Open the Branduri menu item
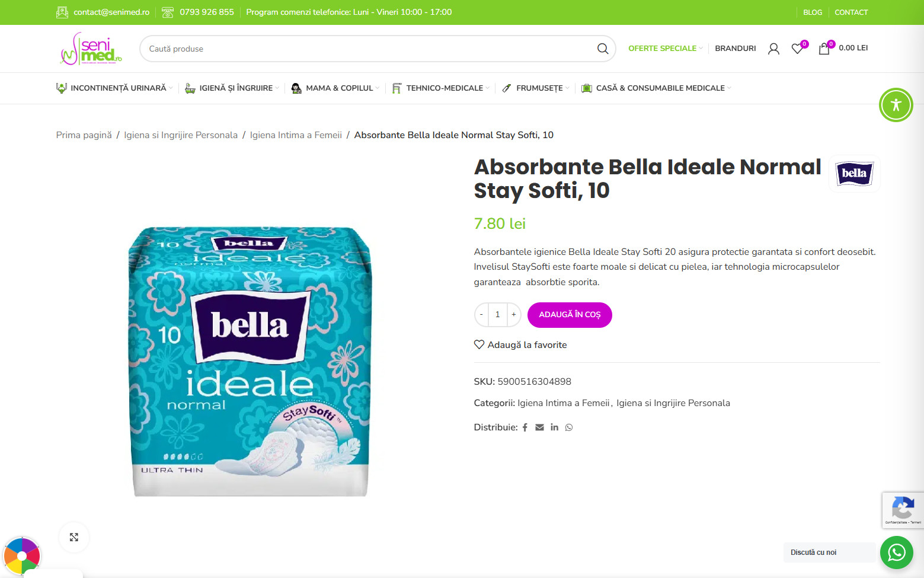 click(x=735, y=49)
